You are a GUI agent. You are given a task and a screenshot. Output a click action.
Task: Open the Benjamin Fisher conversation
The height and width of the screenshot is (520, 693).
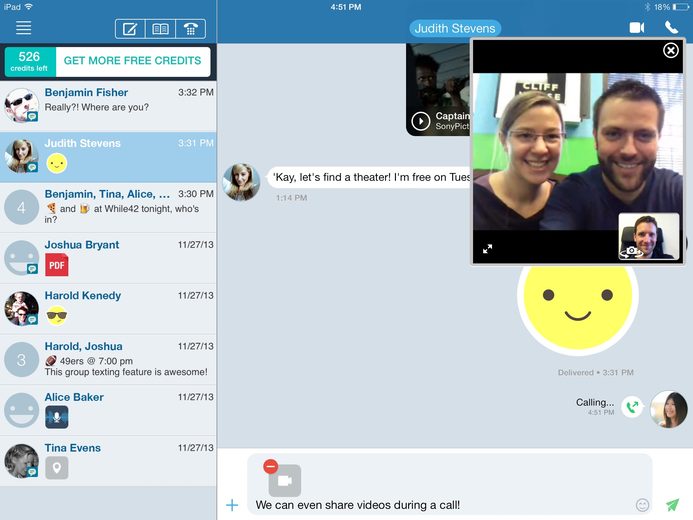108,106
